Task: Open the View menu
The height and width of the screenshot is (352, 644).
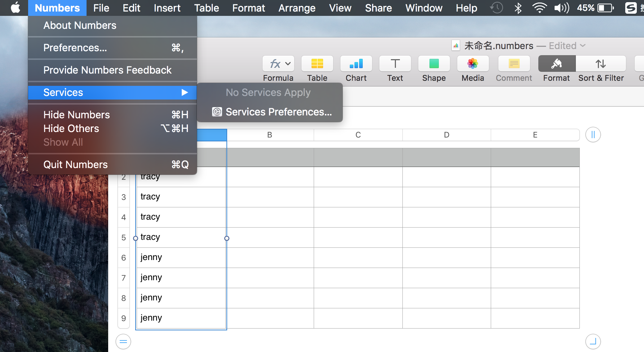Action: (x=340, y=8)
